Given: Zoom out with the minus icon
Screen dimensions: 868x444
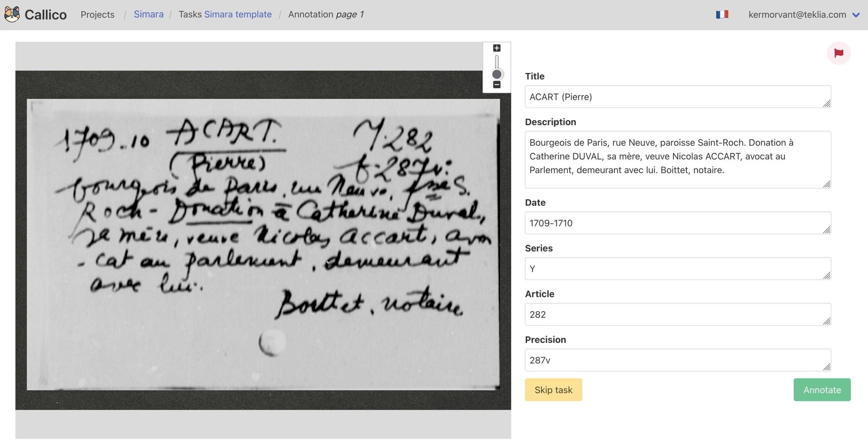Looking at the screenshot, I should pos(497,85).
